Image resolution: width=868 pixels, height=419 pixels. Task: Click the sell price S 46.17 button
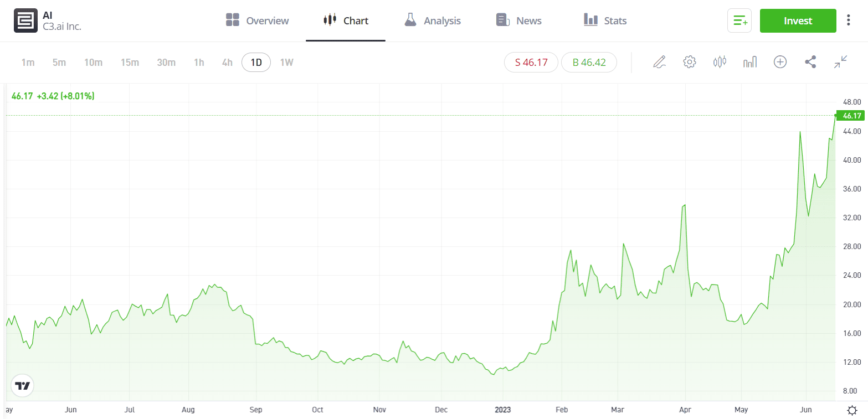pos(531,62)
